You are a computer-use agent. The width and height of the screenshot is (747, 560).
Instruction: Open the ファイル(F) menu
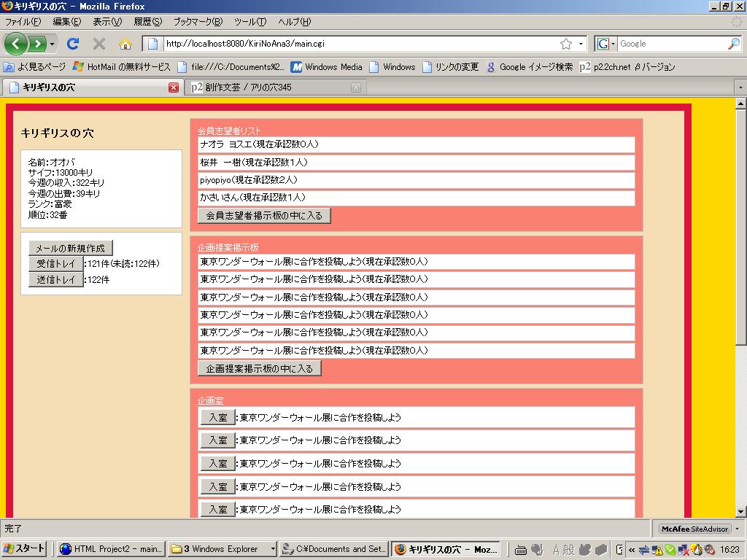pos(23,21)
